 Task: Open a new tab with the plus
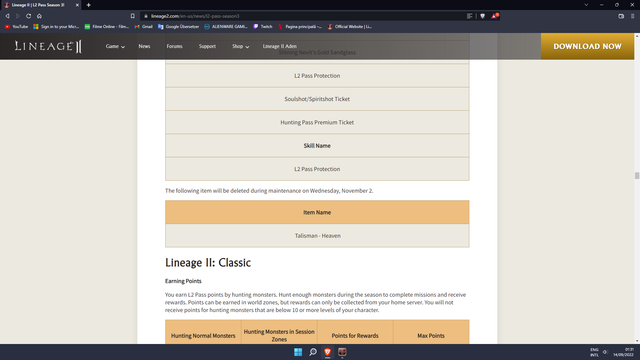[x=89, y=5]
